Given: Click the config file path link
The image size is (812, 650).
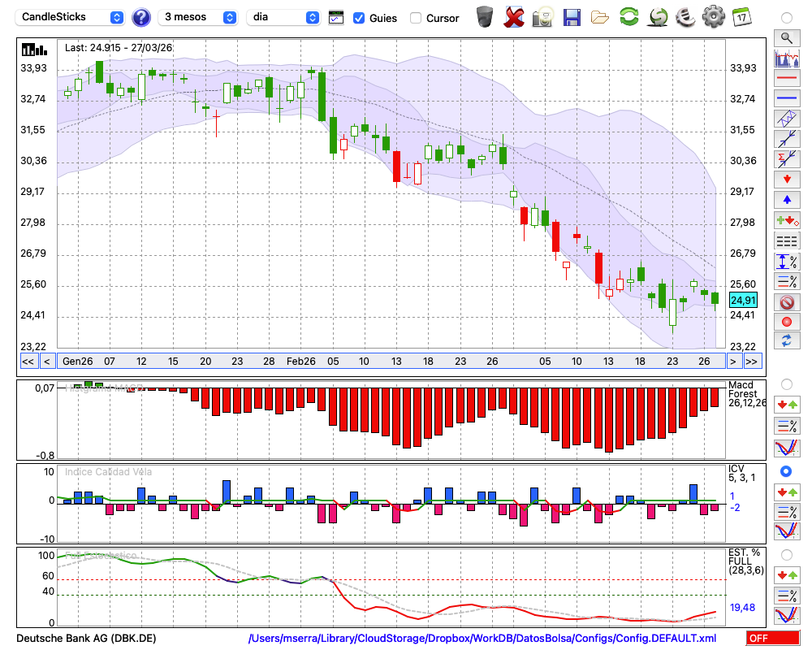Looking at the screenshot, I should click(x=482, y=639).
